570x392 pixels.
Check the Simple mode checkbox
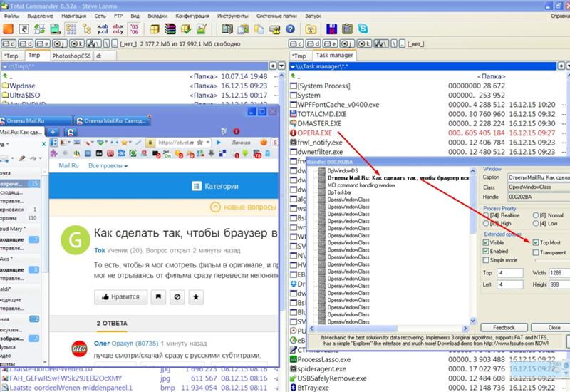click(x=486, y=260)
